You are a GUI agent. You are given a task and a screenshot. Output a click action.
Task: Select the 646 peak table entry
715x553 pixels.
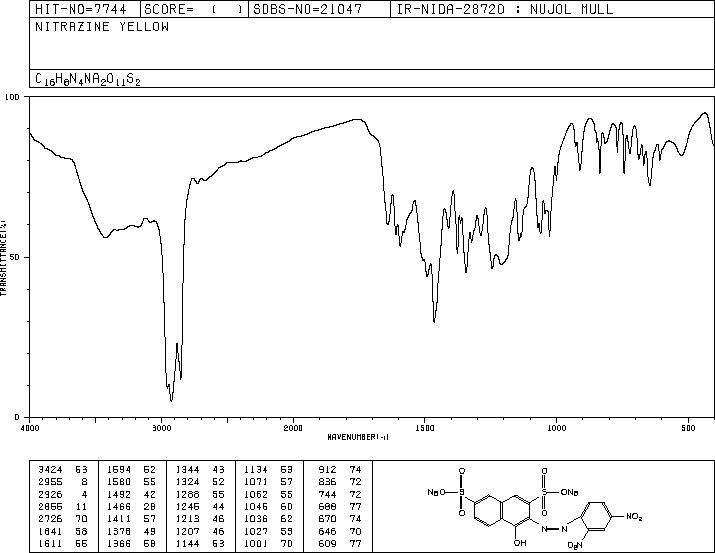(339, 531)
